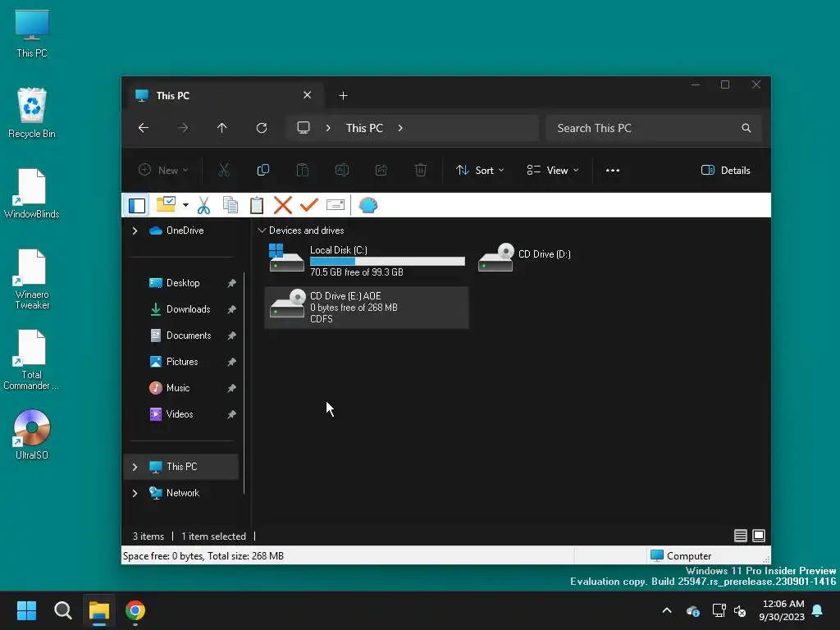This screenshot has width=840, height=630.
Task: Collapse the Devices and drives group
Action: pyautogui.click(x=262, y=231)
